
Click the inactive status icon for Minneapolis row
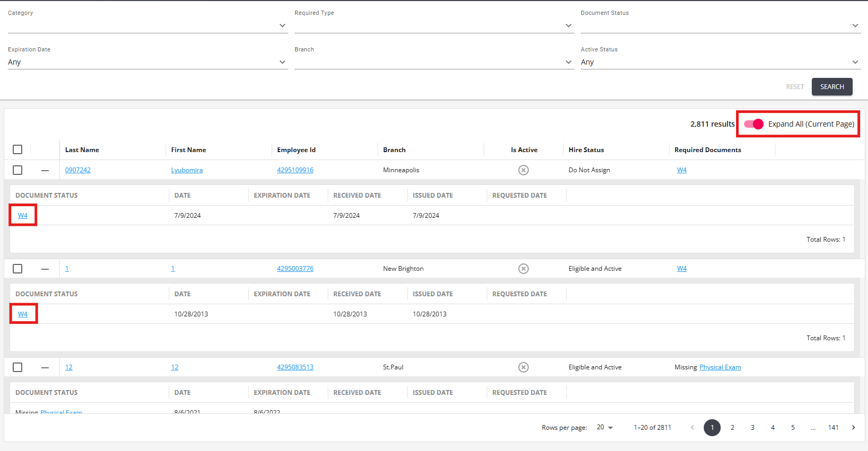524,170
